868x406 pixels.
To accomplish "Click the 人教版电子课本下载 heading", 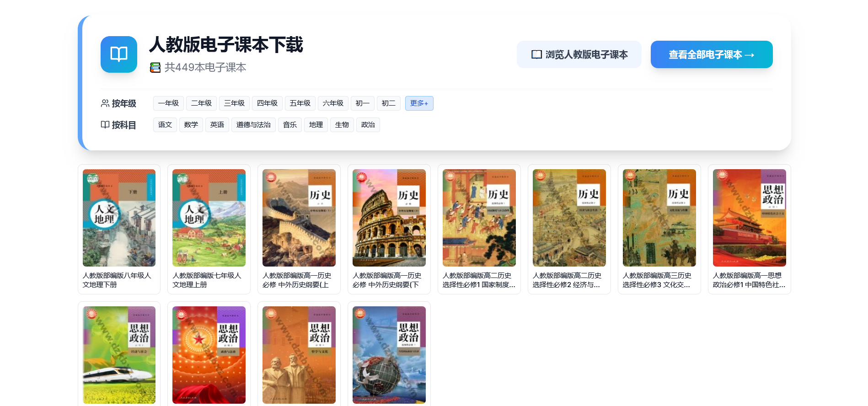I will coord(226,45).
